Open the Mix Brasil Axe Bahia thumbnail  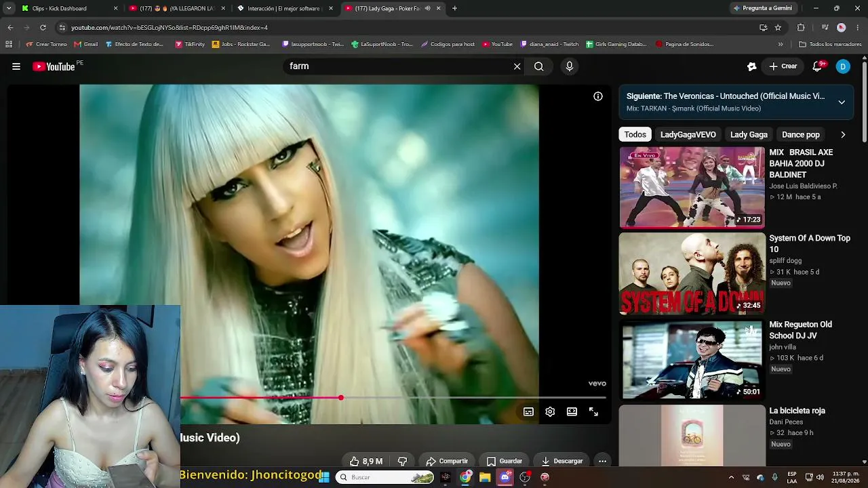[692, 188]
